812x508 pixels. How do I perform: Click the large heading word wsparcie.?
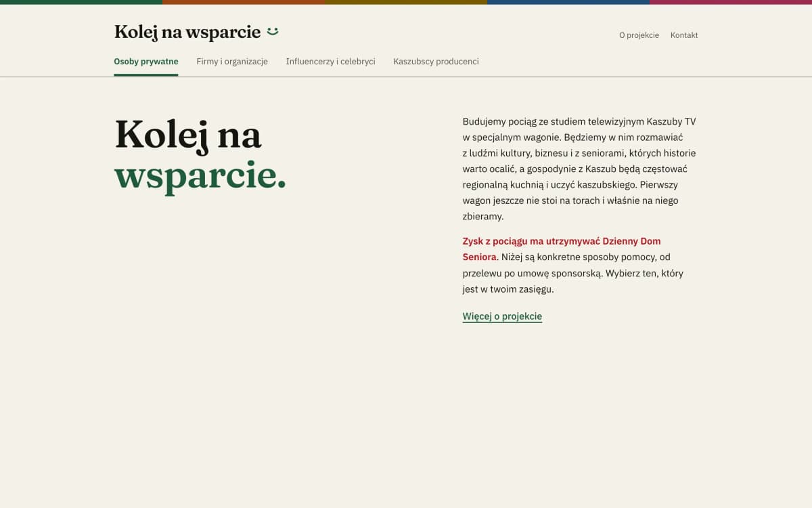point(200,176)
